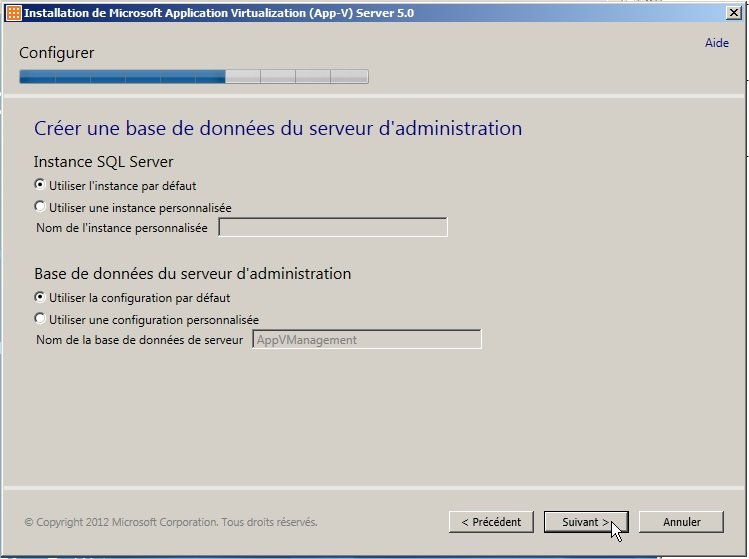Screen dimensions: 749x559
Task: Click the "Nom de l'instance personnalisée" label
Action: point(122,228)
